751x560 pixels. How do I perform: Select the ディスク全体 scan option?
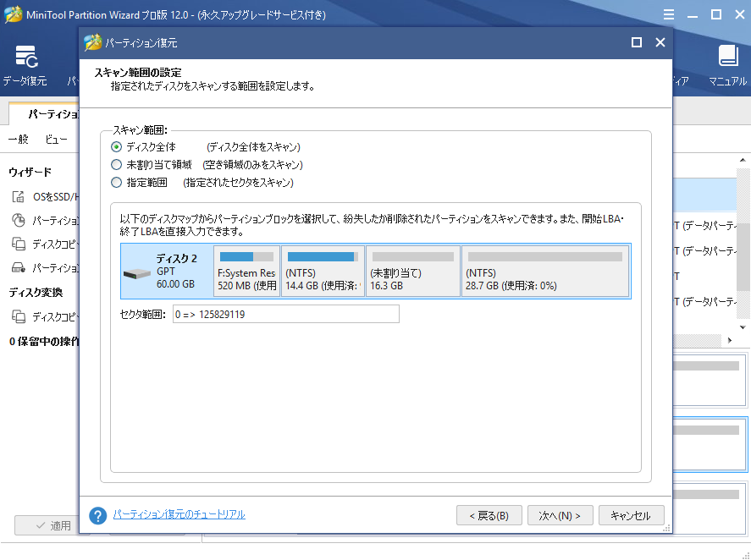click(114, 146)
